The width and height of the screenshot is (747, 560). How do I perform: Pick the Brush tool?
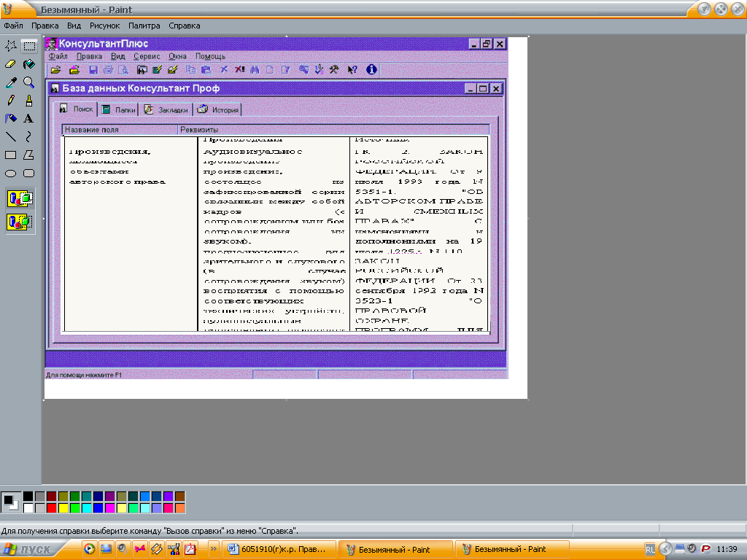coord(29,101)
